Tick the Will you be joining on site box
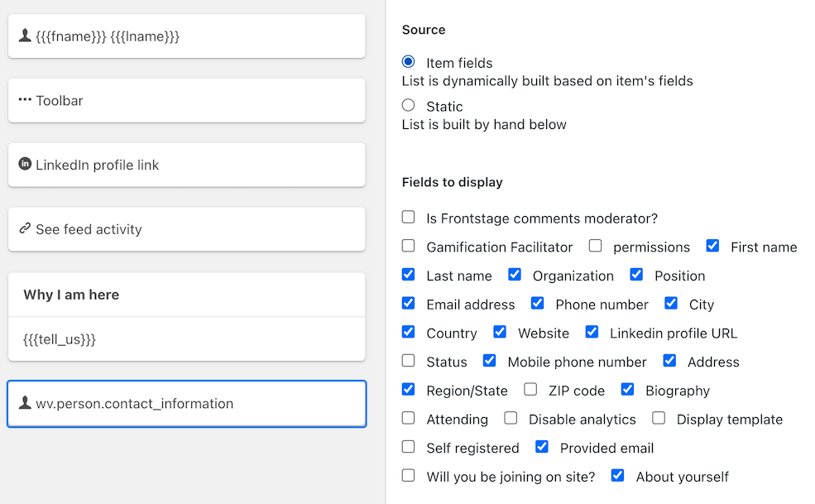Viewport: 815px width, 504px height. 408,476
